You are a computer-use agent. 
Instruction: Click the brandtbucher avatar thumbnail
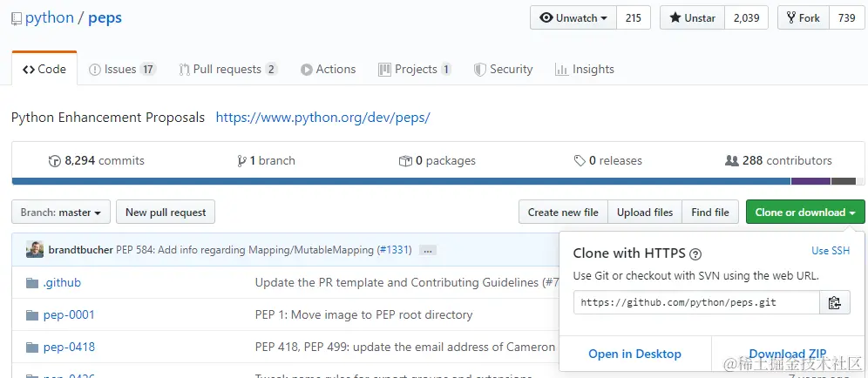35,250
